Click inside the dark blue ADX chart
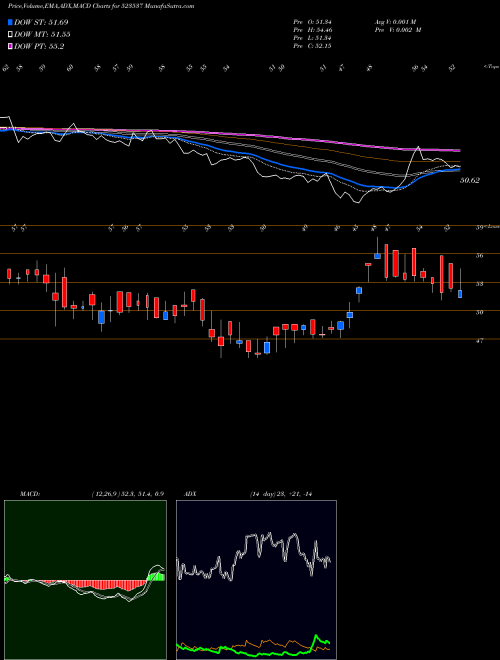This screenshot has height=660, width=500. (x=256, y=580)
